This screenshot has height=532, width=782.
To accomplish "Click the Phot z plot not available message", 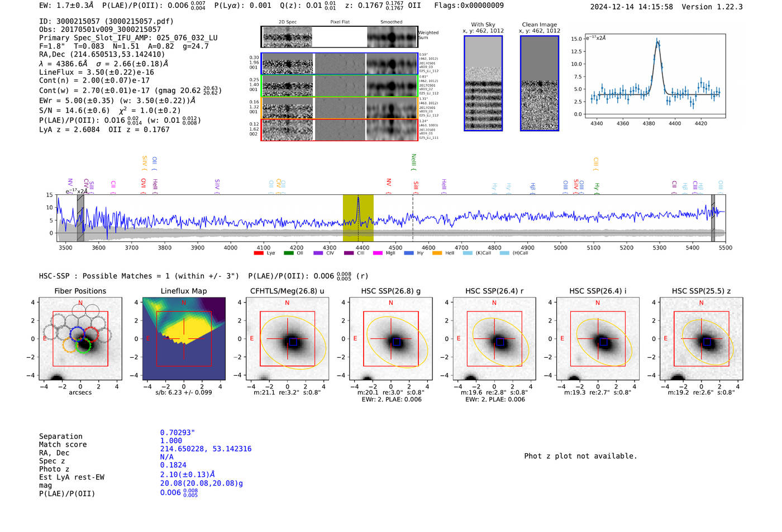I will pos(580,456).
